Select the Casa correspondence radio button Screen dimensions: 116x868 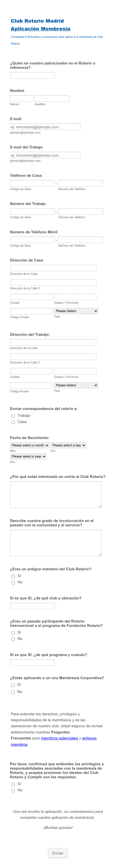13,422
